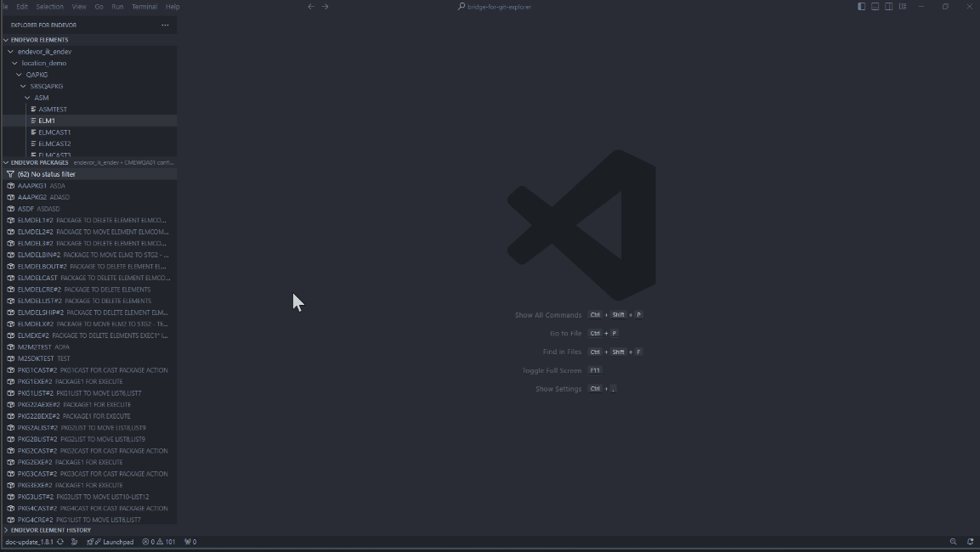Open the Customize Layout icon
The image size is (980, 552).
[903, 7]
